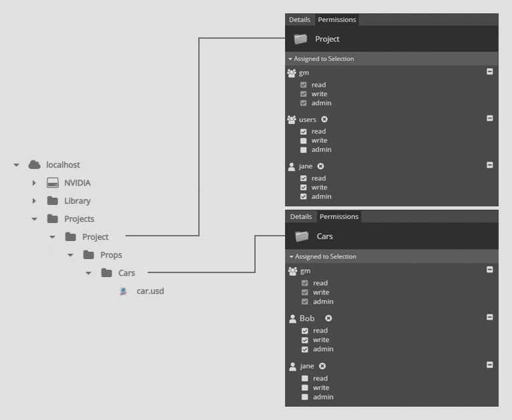The width and height of the screenshot is (512, 420).
Task: Collapse Assigned to Selection in Cars panel
Action: 291,256
